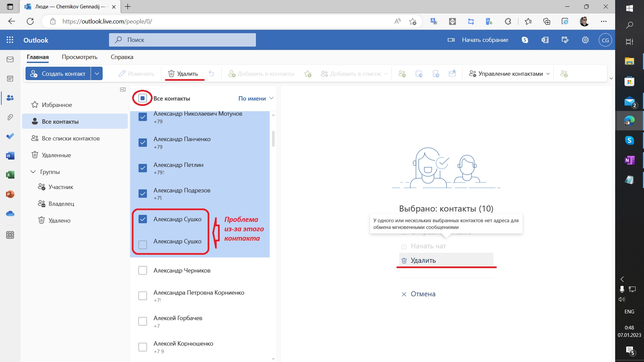Open Windows Start button
Viewport: 644px width, 362px height.
pyautogui.click(x=629, y=8)
